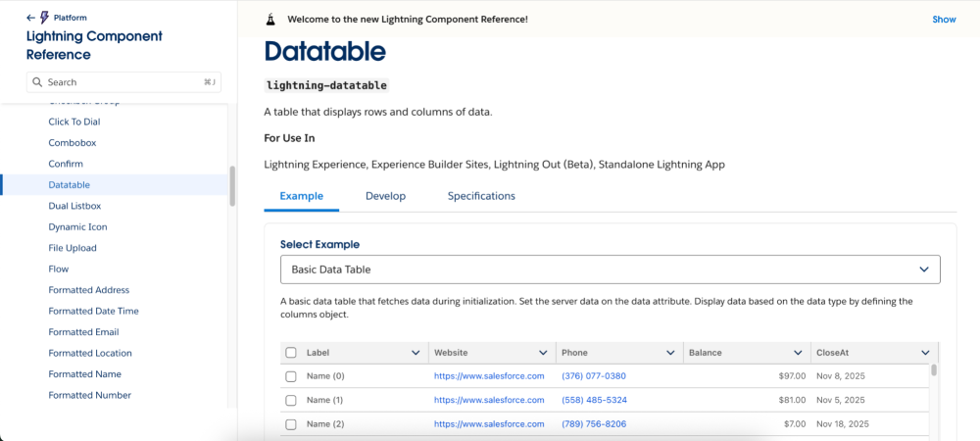Click the Salesforce lightning bolt logo icon
This screenshot has height=441, width=980.
(x=44, y=18)
